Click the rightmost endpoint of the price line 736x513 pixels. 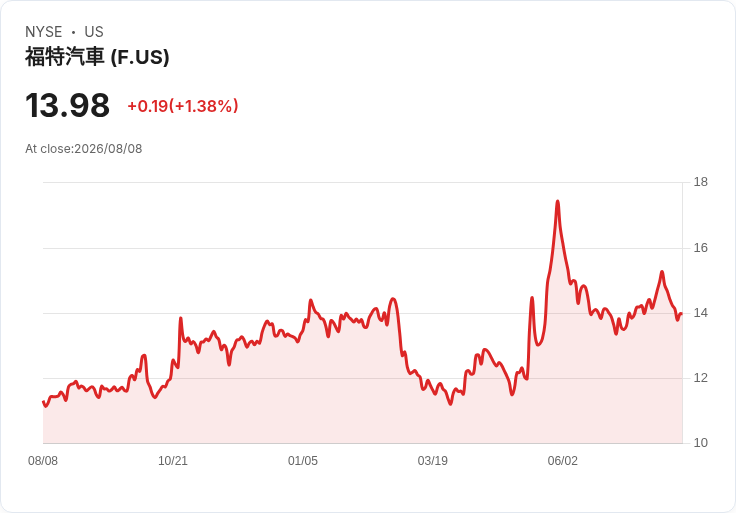pyautogui.click(x=681, y=314)
